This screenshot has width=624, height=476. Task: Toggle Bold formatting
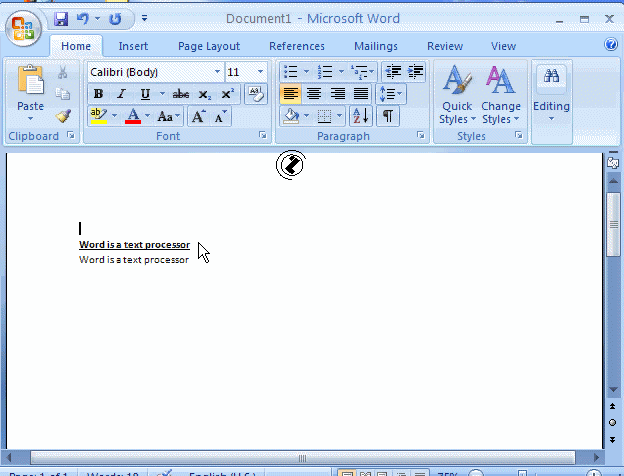coord(98,94)
